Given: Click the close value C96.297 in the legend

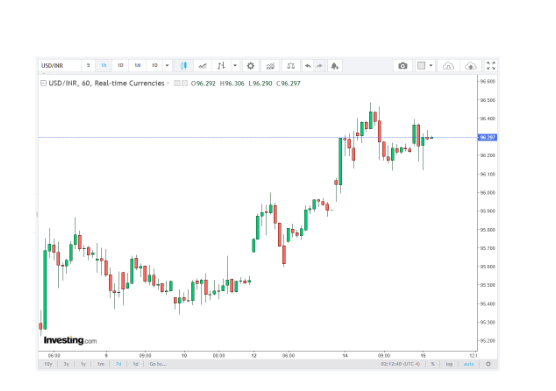Looking at the screenshot, I should 288,84.
